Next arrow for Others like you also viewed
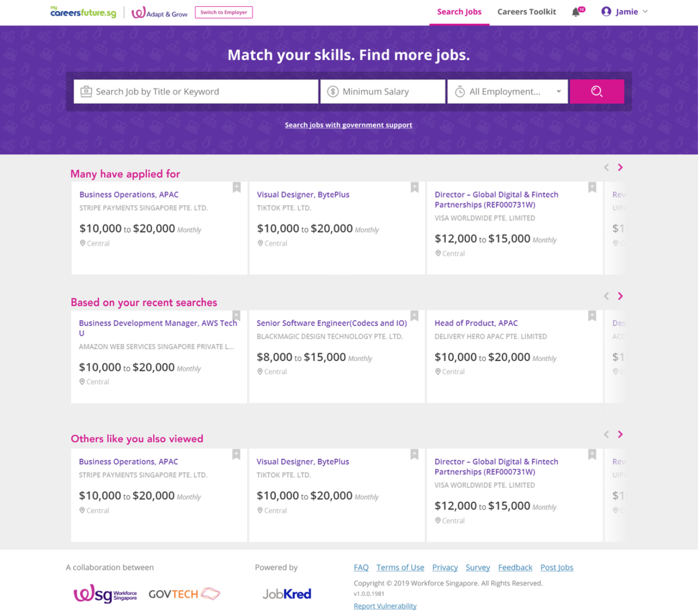 pyautogui.click(x=622, y=435)
